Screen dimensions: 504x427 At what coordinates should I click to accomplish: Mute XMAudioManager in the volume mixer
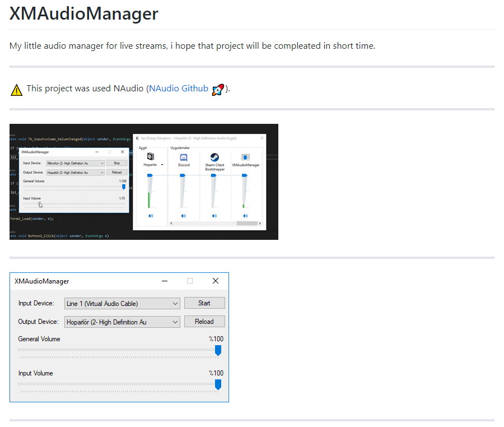point(246,216)
